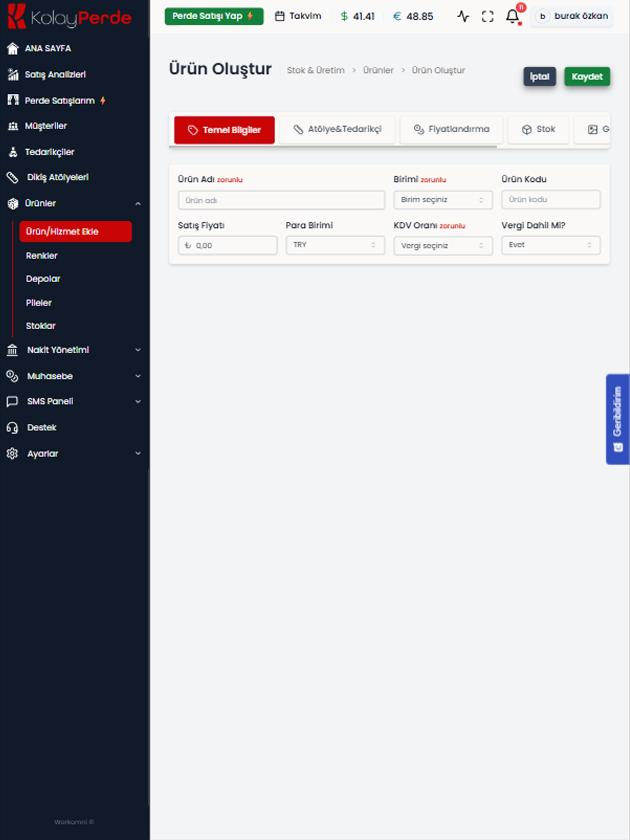The image size is (630, 840).
Task: Click the Stok & Üretim breadcrumb
Action: (x=316, y=71)
